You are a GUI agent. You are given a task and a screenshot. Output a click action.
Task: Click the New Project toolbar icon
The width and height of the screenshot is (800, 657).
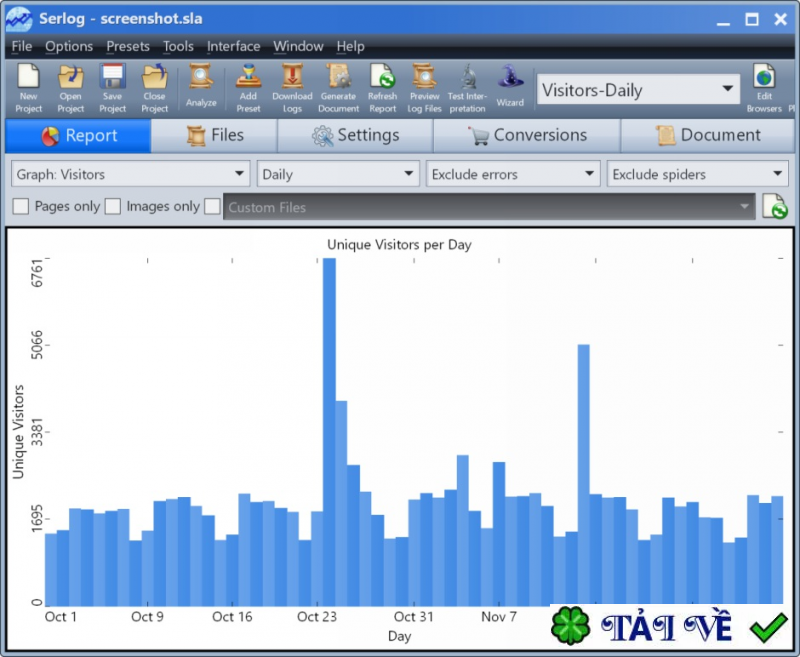tap(28, 88)
